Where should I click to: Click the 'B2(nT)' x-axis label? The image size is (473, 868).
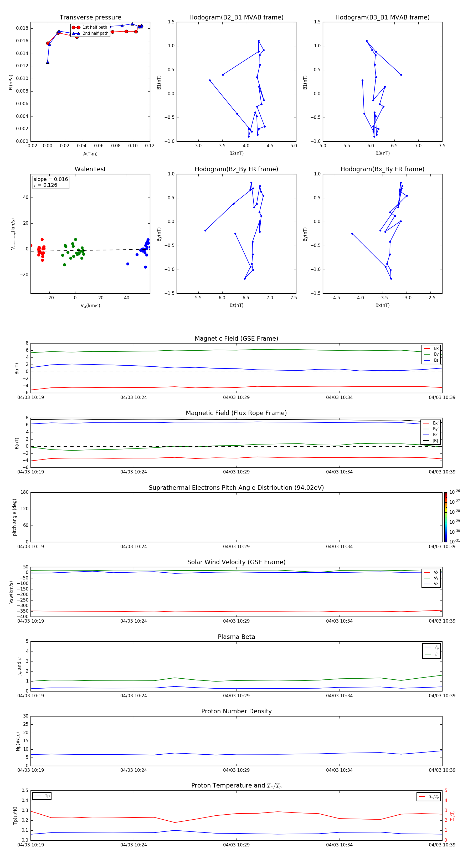coord(236,153)
